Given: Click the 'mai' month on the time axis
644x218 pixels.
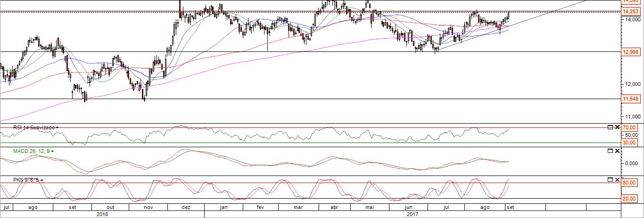Looking at the screenshot, I should 370,207.
